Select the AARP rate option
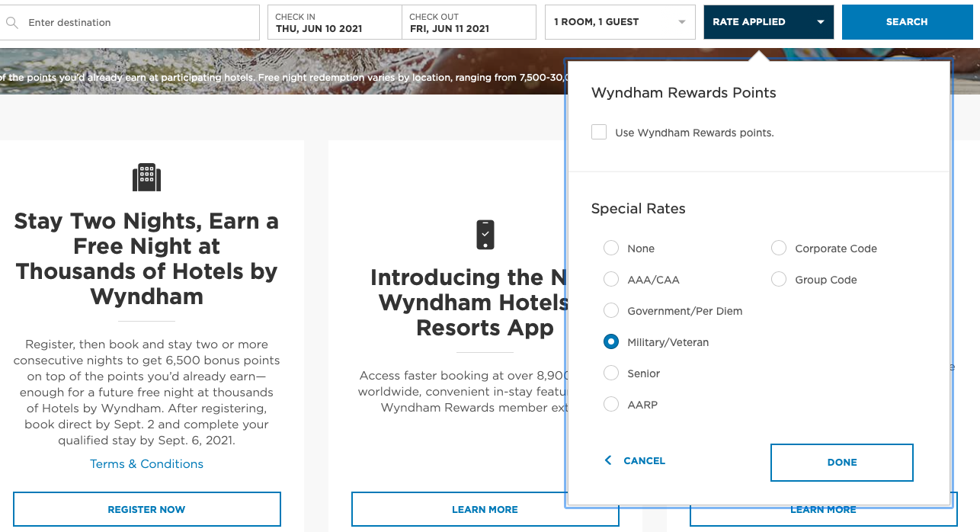980x532 pixels. coord(611,405)
